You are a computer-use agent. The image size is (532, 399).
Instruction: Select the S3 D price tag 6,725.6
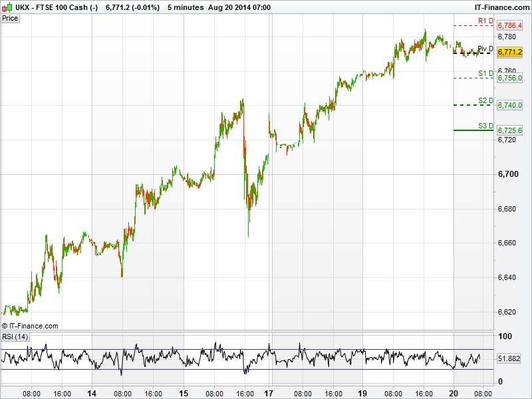(x=509, y=130)
